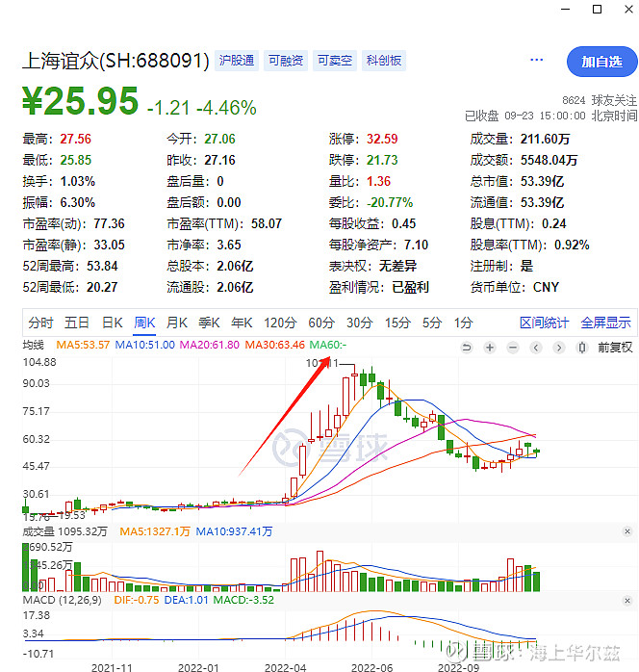
Task: Click the candlestick style icon
Action: 581,348
